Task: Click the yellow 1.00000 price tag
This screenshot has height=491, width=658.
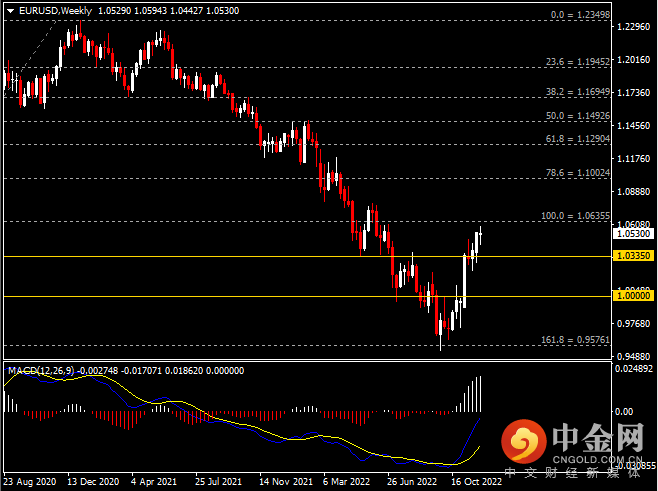Action: click(x=635, y=297)
